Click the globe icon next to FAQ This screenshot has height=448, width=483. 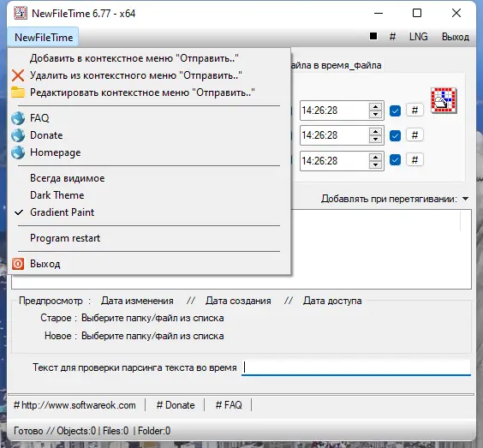18,118
